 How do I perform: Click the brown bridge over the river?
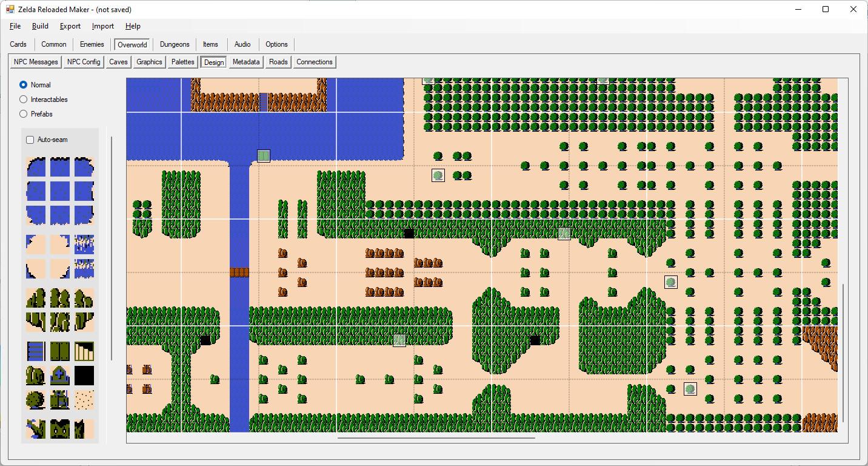click(239, 272)
